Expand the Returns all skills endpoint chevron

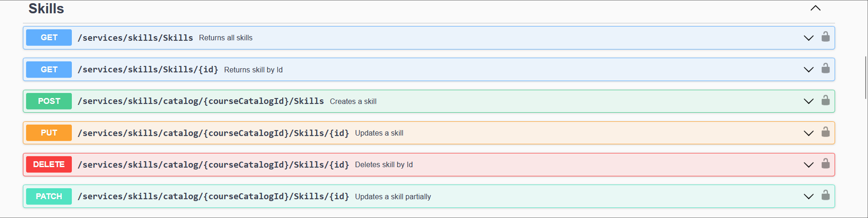809,38
